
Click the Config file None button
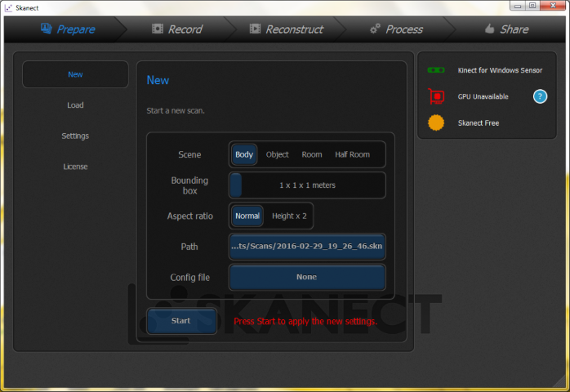coord(307,277)
